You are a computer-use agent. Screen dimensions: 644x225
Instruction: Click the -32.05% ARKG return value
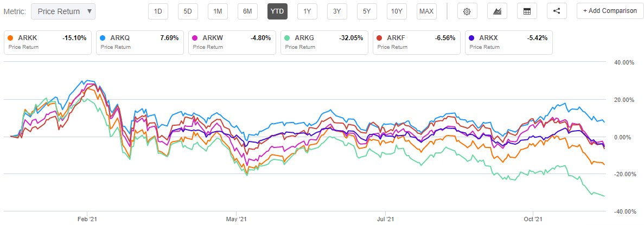351,38
